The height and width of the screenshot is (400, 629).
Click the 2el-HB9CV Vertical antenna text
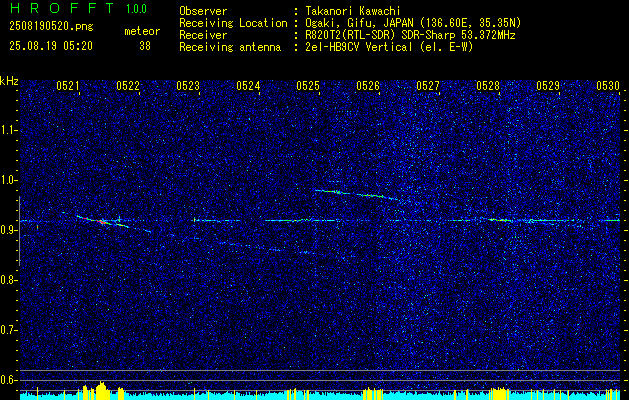390,47
